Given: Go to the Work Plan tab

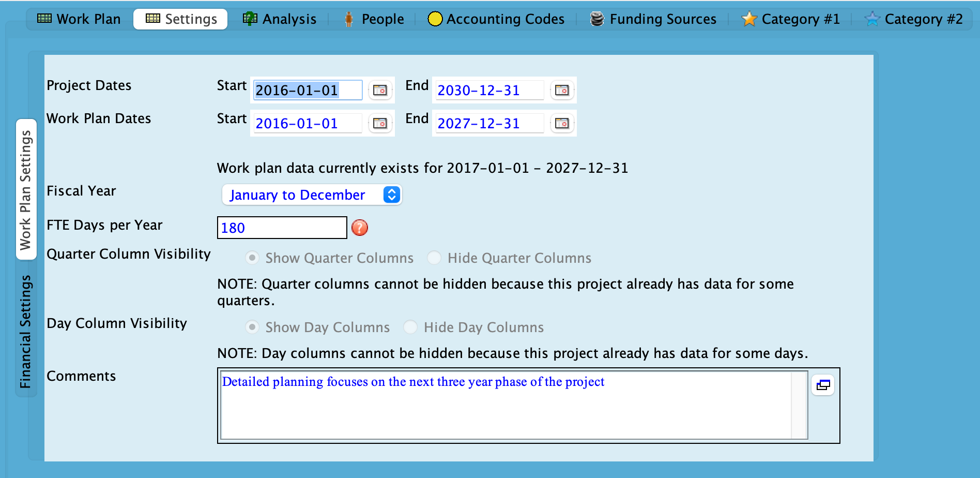Looking at the screenshot, I should point(79,19).
